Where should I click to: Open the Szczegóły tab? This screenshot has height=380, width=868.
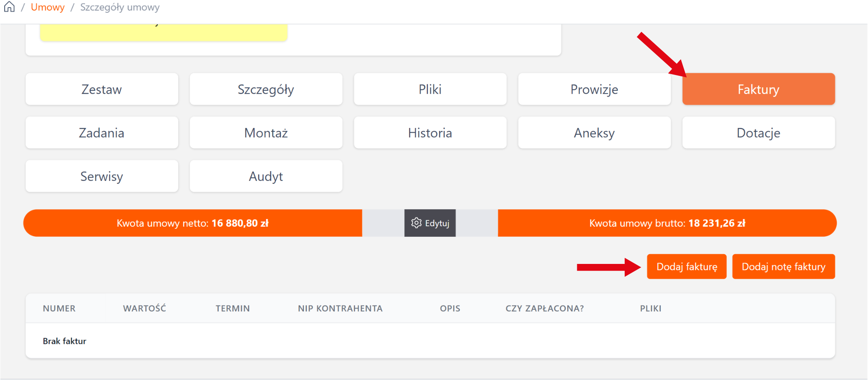pos(266,89)
